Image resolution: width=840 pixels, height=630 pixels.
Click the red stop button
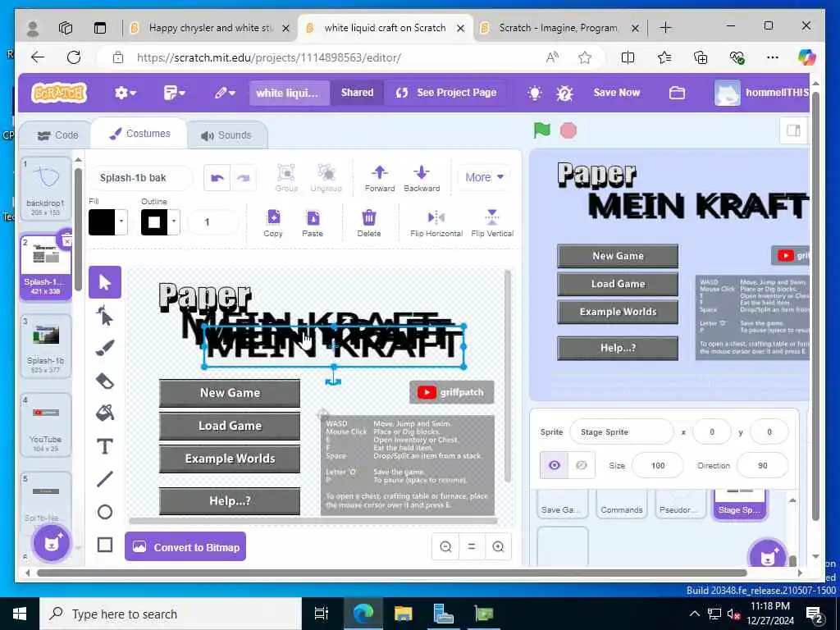[568, 130]
